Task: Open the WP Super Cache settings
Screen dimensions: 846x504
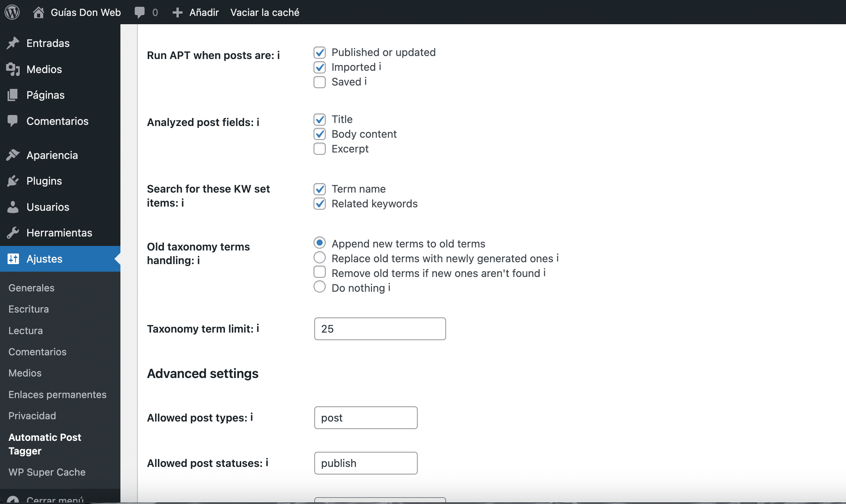Action: (x=47, y=472)
